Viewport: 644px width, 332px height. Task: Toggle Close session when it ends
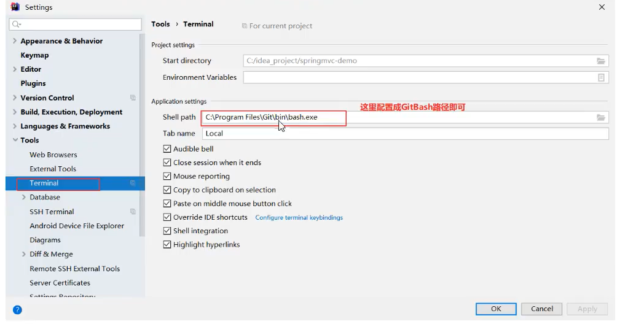pyautogui.click(x=167, y=163)
